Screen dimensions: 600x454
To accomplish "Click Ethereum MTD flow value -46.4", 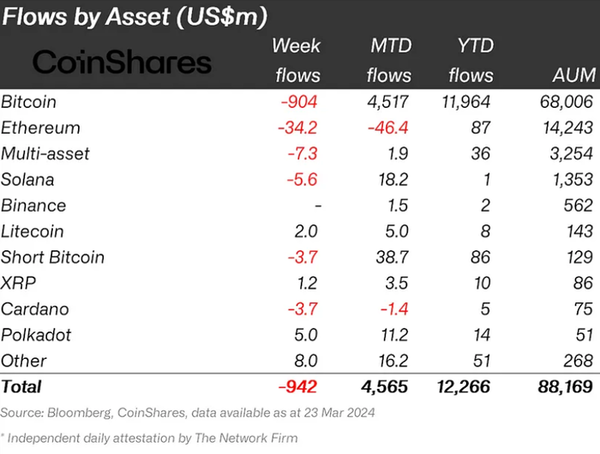I will 388,127.
